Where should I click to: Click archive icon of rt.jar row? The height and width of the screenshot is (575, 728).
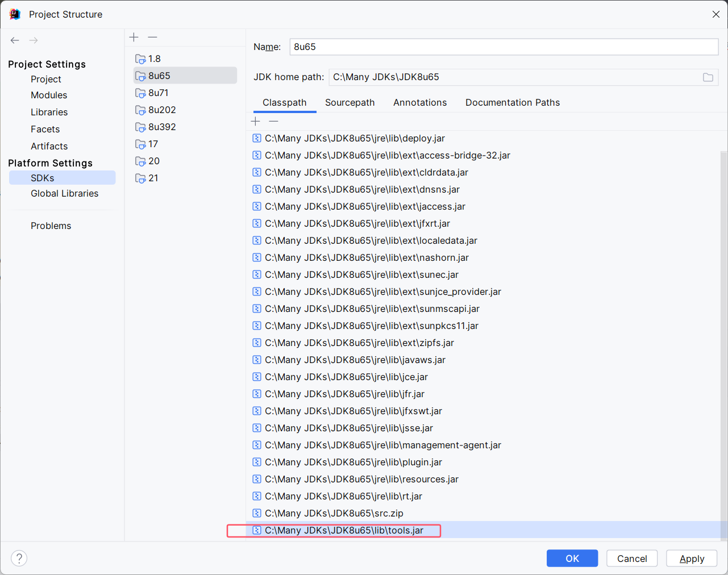[257, 496]
